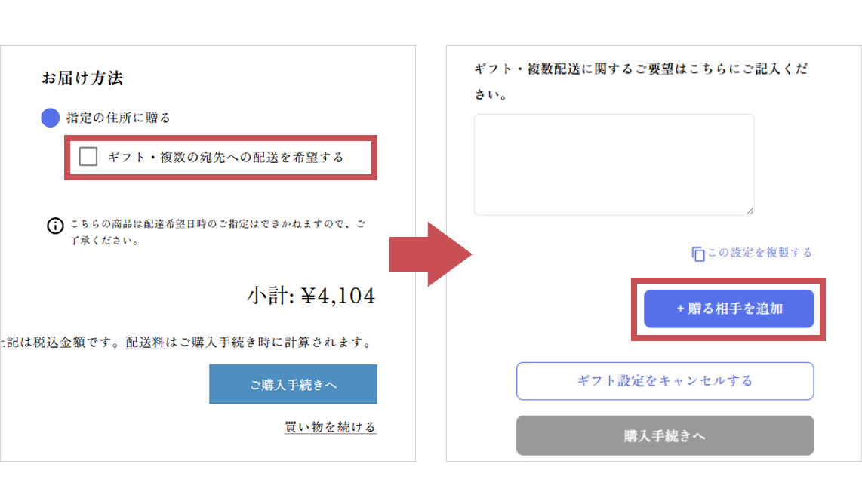
Task: Click the duplicate icon beside この設定を複製する
Action: coord(698,254)
